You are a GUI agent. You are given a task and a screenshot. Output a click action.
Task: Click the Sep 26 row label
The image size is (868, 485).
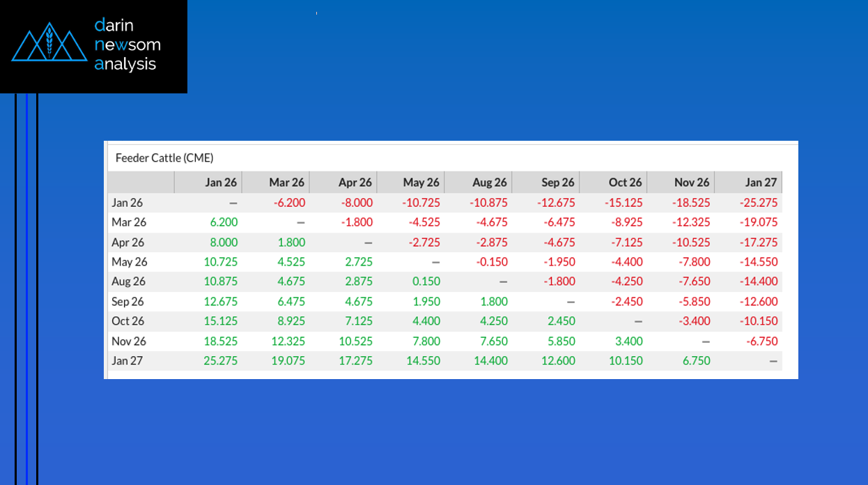click(127, 302)
